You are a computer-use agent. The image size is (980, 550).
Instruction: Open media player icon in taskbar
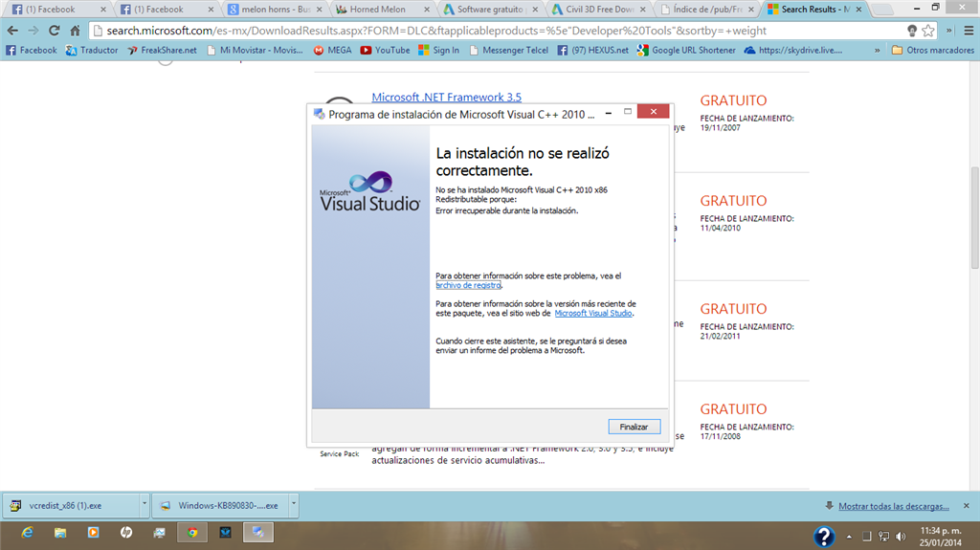tap(93, 533)
